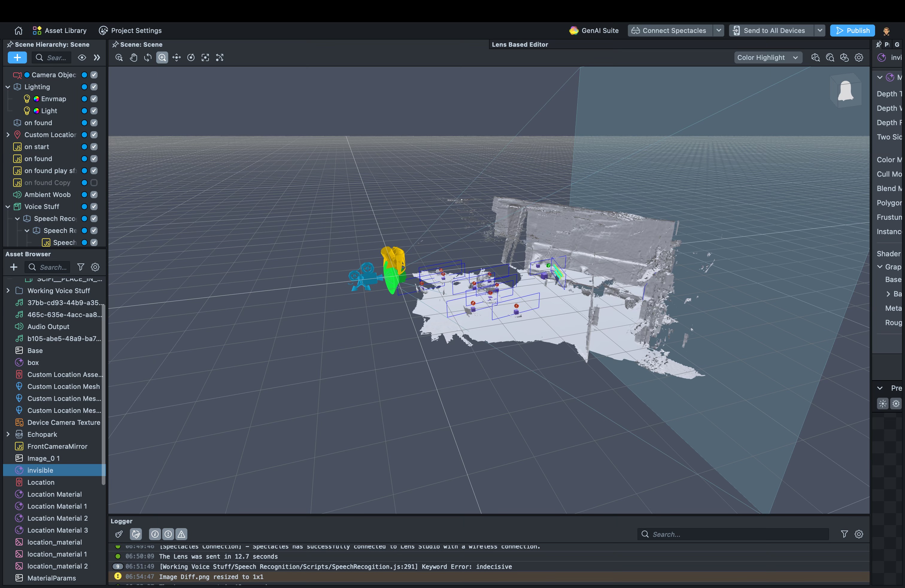The width and height of the screenshot is (905, 588).
Task: Click Connect Spectacles button
Action: point(670,31)
